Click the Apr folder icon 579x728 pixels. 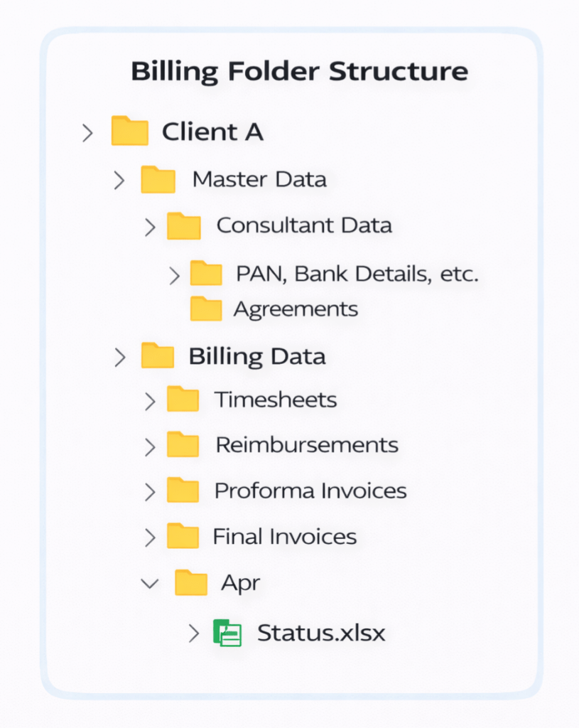(x=190, y=583)
